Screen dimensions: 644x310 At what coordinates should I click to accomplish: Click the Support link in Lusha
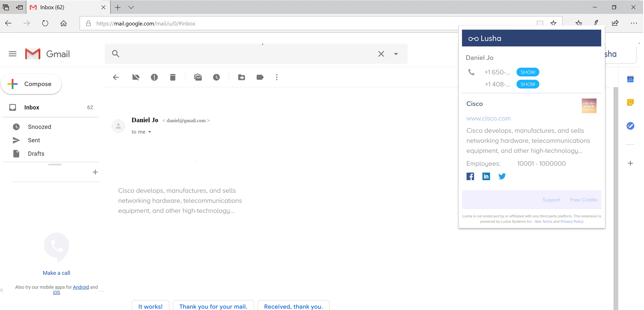point(551,200)
